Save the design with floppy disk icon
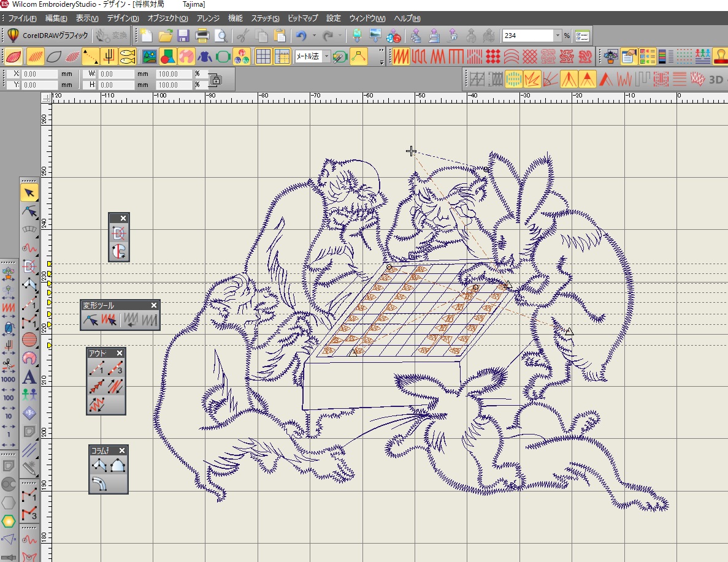Viewport: 728px width, 562px height. 183,36
